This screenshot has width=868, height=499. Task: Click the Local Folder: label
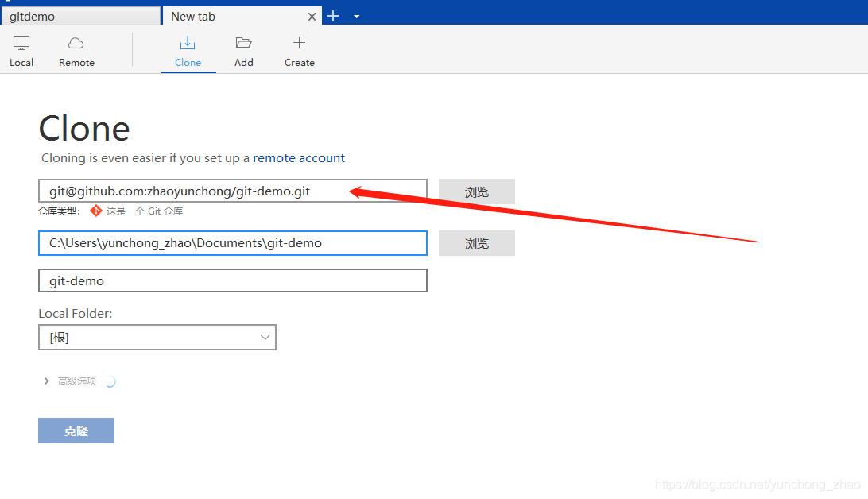pos(76,314)
